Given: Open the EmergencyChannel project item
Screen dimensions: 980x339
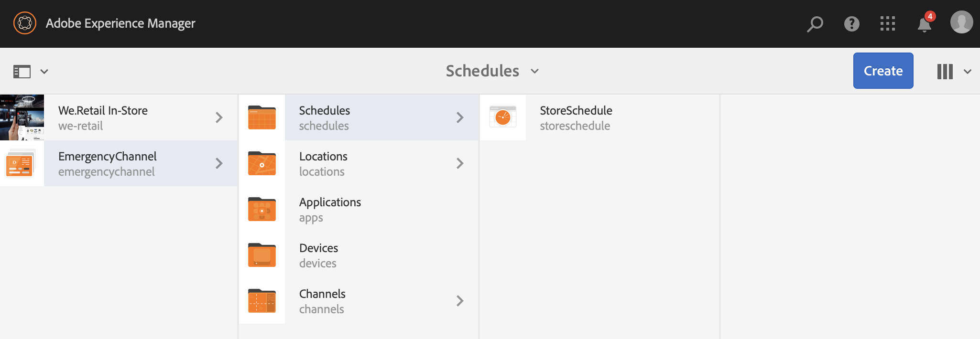Looking at the screenshot, I should tap(108, 163).
